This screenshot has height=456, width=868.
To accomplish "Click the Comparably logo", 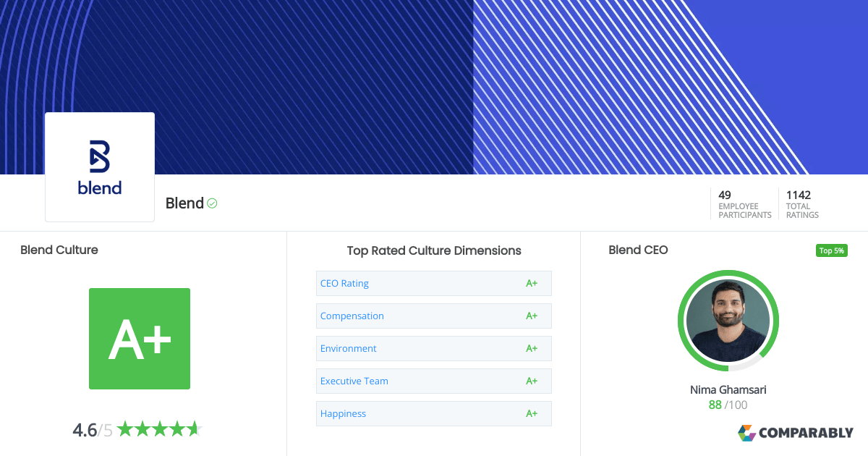I will pyautogui.click(x=796, y=433).
